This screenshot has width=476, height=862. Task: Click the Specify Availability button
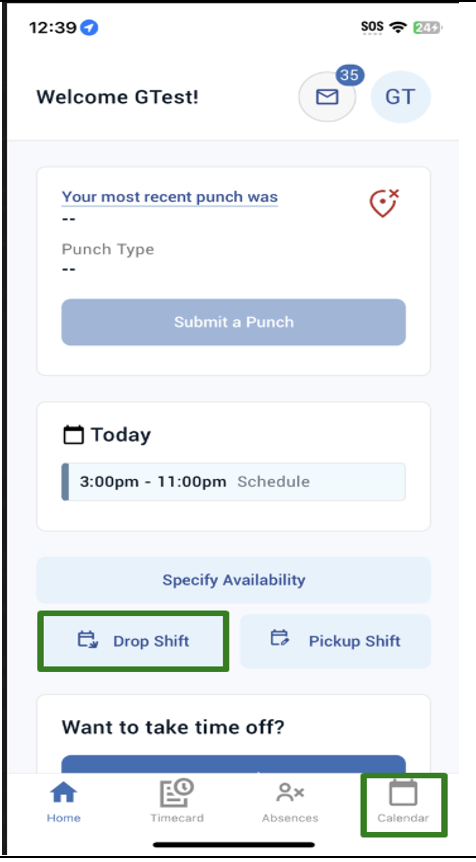pos(234,580)
